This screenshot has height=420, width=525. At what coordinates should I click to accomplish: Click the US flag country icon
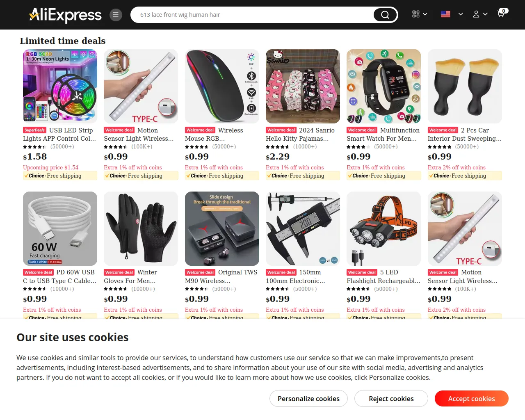point(445,14)
